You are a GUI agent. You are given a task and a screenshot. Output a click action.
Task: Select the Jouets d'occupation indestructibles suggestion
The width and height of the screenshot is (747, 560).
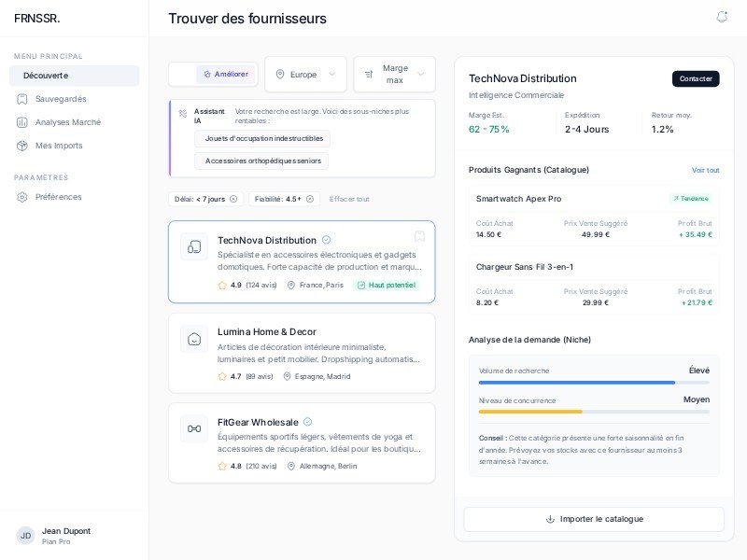pyautogui.click(x=263, y=138)
